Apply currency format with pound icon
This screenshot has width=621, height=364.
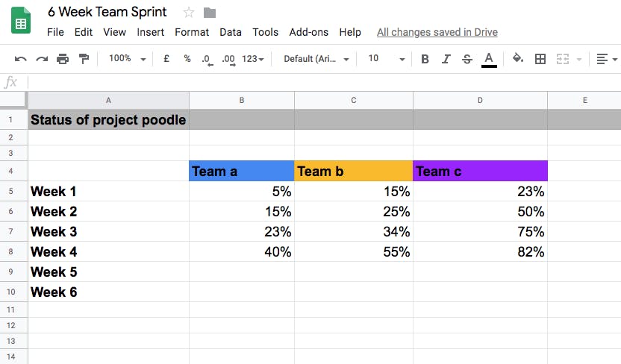pos(166,59)
